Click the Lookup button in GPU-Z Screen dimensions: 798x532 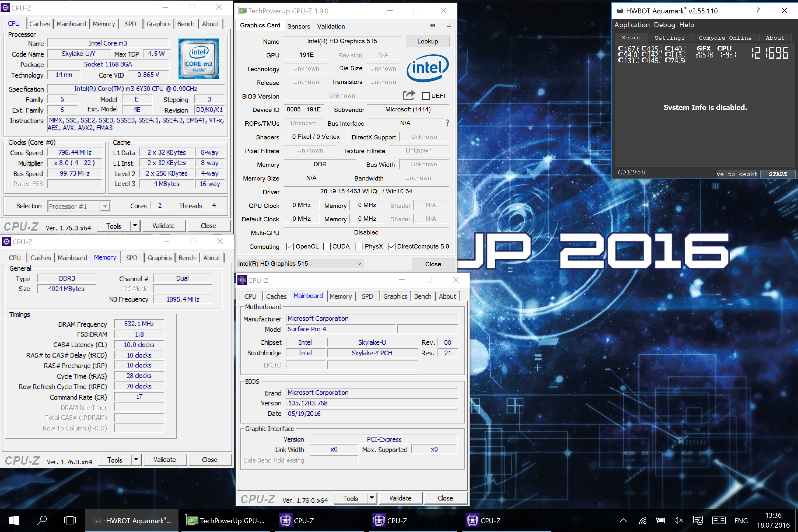(x=428, y=41)
